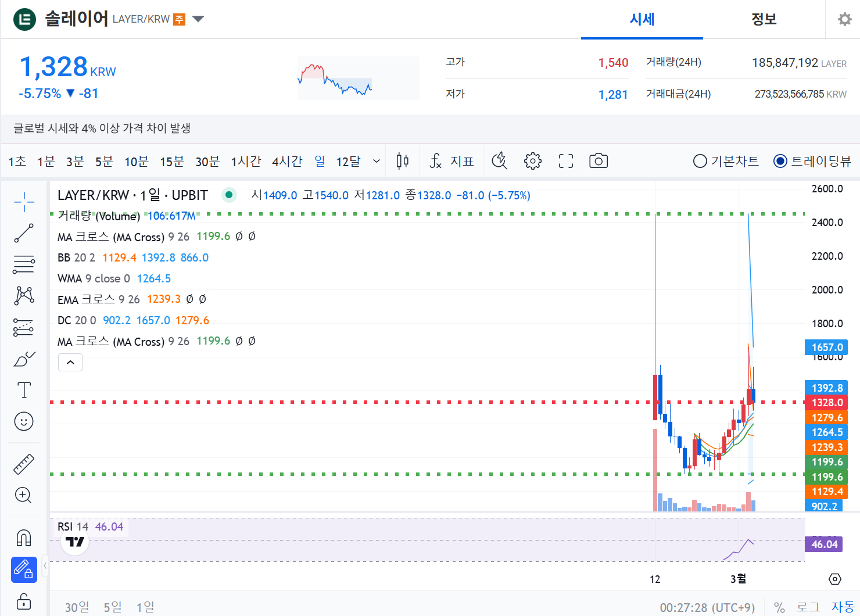Select the 12달 interval
The height and width of the screenshot is (616, 860).
[349, 161]
